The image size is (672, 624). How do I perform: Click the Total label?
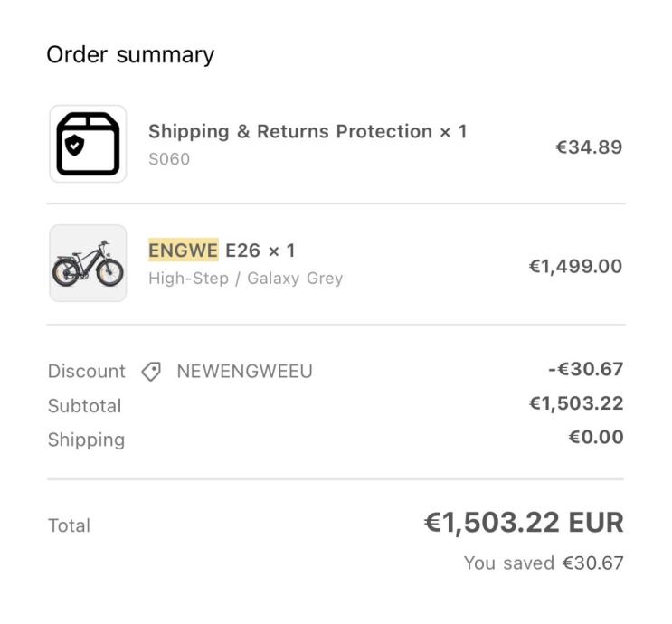click(69, 525)
